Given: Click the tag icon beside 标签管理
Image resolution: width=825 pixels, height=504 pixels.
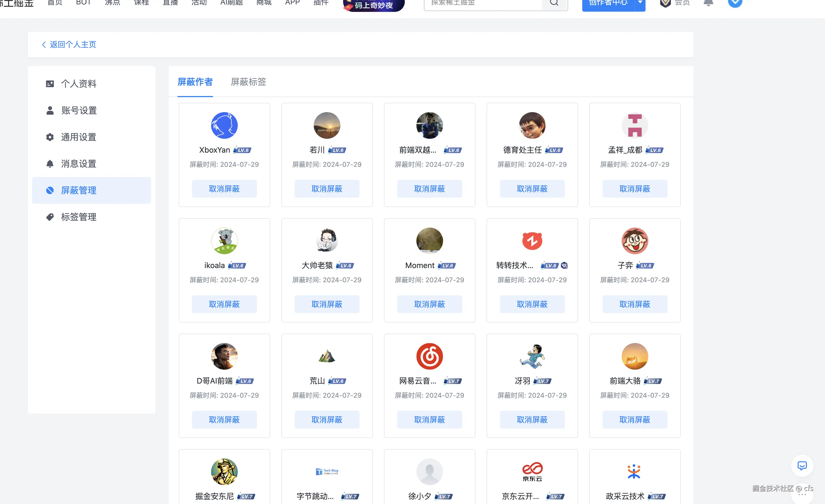Looking at the screenshot, I should tap(50, 217).
